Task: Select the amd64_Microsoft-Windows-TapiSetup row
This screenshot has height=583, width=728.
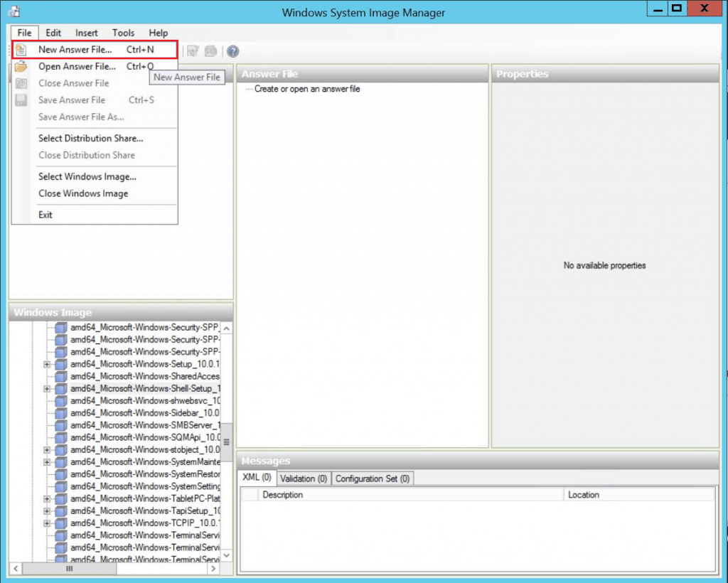Action: [x=145, y=511]
